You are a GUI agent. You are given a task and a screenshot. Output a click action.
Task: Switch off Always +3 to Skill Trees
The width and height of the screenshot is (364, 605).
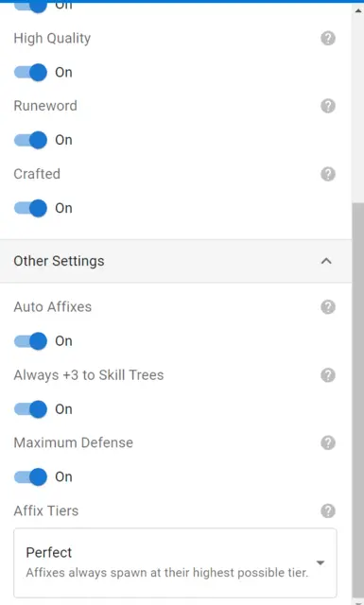(x=30, y=409)
